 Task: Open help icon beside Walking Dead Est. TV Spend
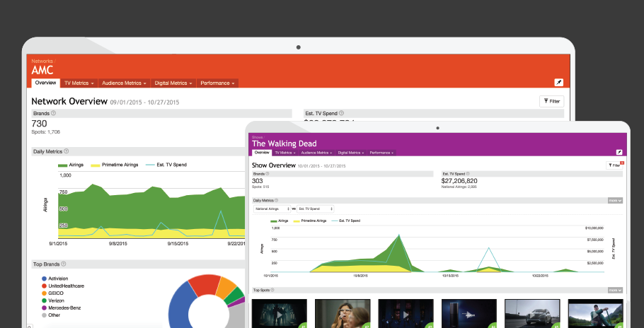click(x=468, y=174)
